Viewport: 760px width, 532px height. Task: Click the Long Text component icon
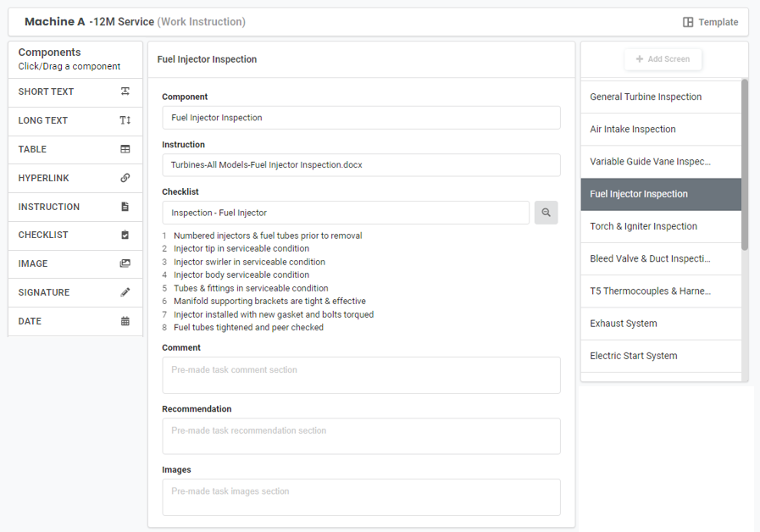[125, 120]
